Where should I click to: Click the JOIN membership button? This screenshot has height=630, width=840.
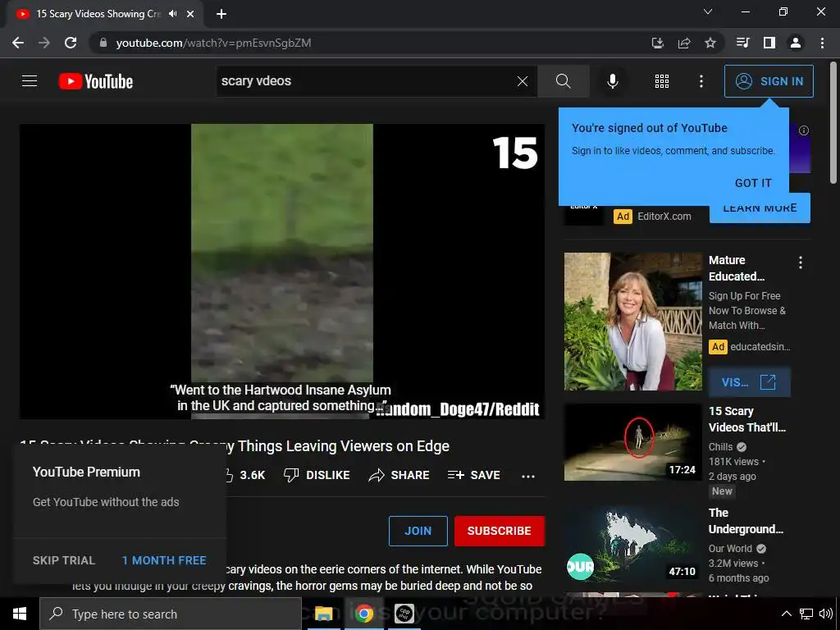click(x=418, y=531)
